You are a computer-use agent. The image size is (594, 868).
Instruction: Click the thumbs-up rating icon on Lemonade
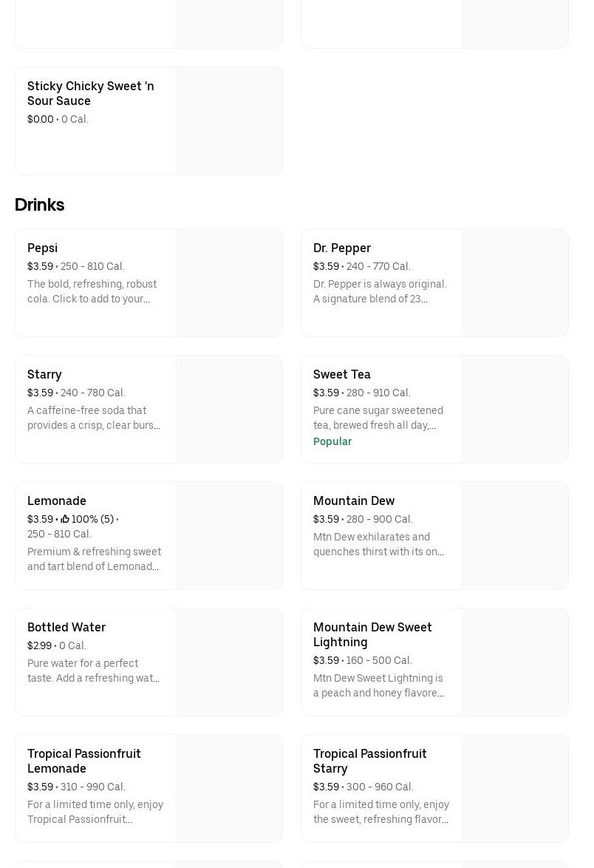pos(65,519)
